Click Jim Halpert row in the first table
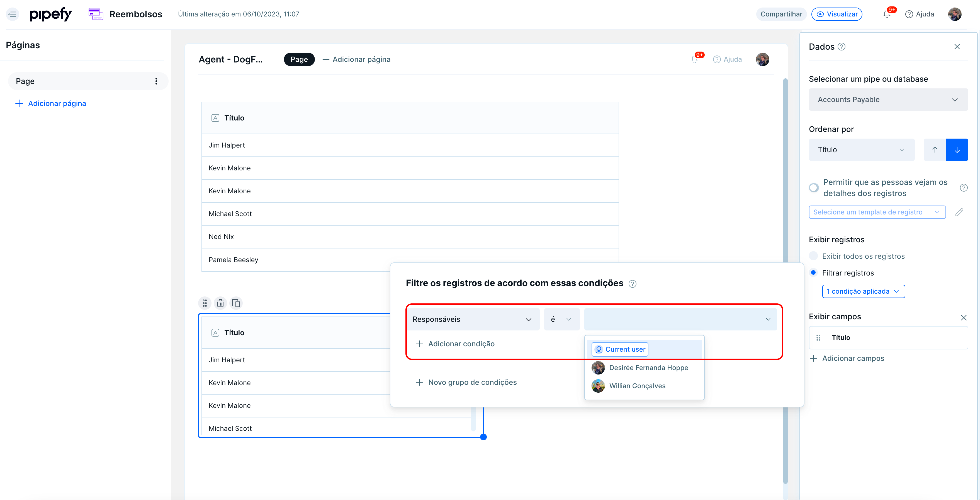The image size is (980, 500). pyautogui.click(x=410, y=145)
